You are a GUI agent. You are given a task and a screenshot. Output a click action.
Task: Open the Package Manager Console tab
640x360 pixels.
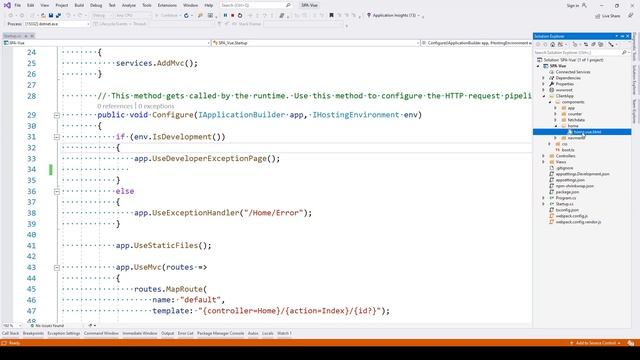coord(220,333)
